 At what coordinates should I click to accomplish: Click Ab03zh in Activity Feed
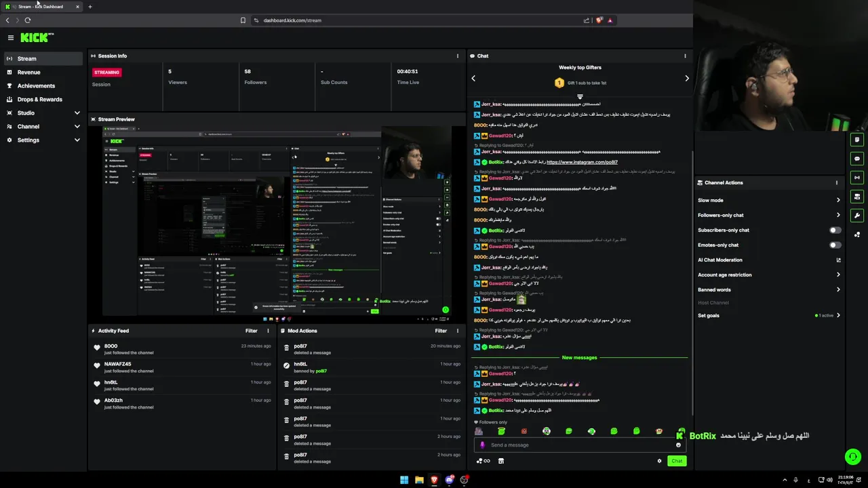114,401
